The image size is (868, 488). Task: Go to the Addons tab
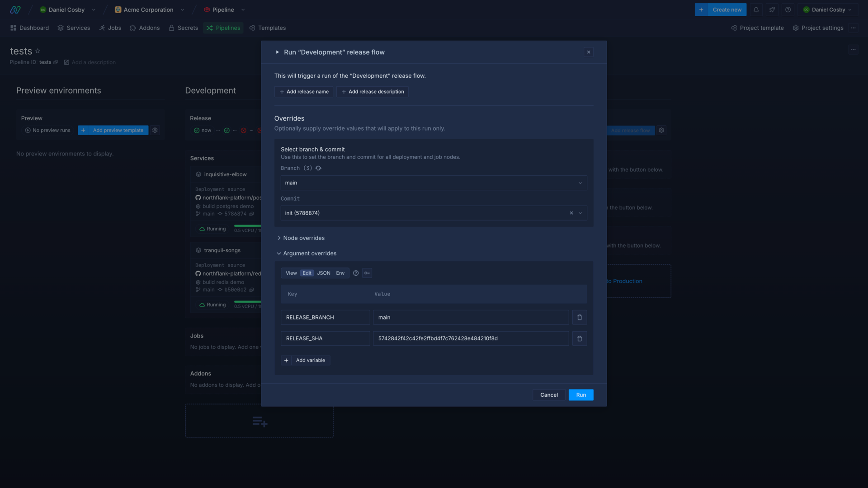click(145, 28)
